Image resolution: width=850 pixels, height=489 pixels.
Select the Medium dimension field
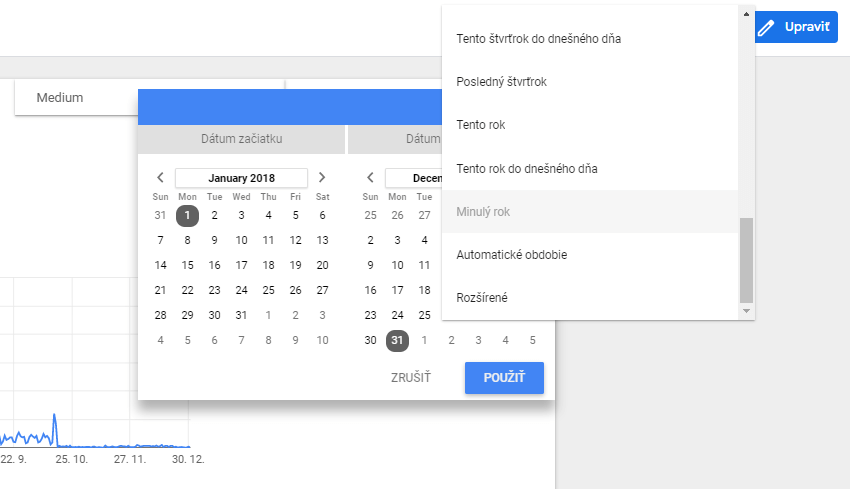click(x=76, y=98)
